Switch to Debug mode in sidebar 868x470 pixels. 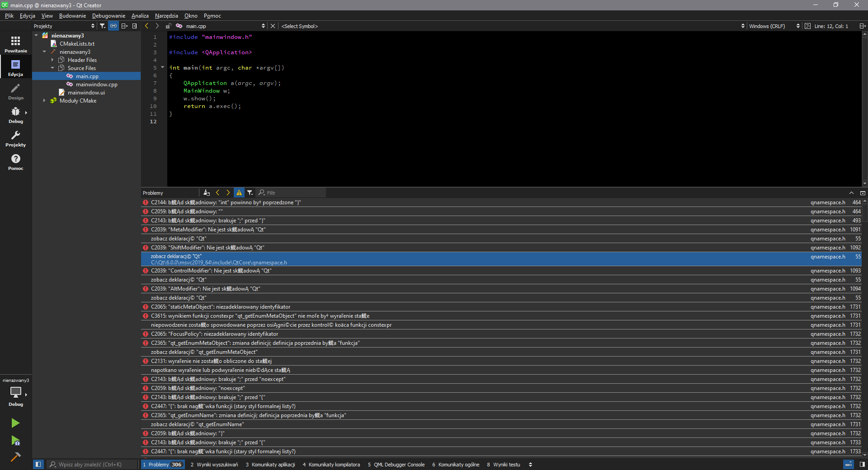click(x=16, y=115)
